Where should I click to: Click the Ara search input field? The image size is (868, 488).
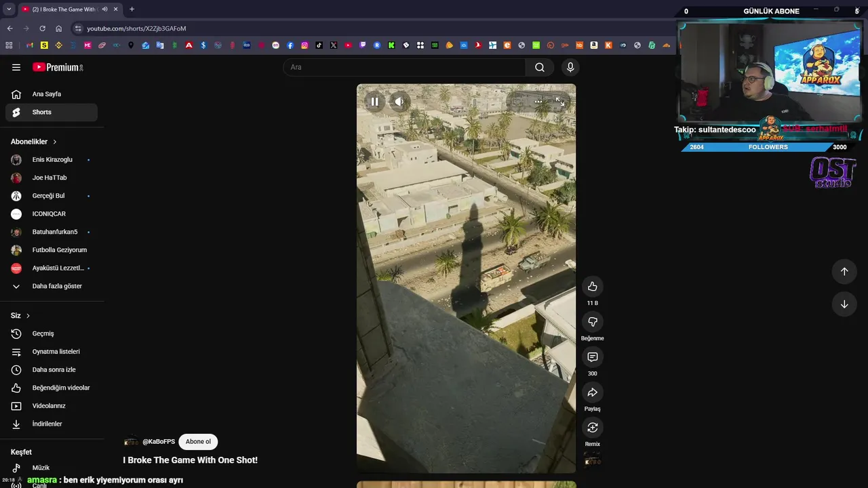(x=404, y=67)
